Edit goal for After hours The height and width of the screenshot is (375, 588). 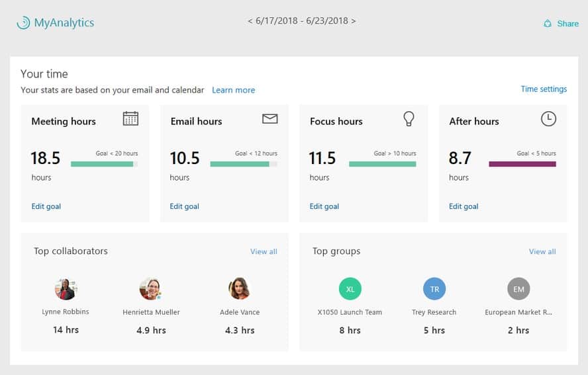click(x=464, y=206)
